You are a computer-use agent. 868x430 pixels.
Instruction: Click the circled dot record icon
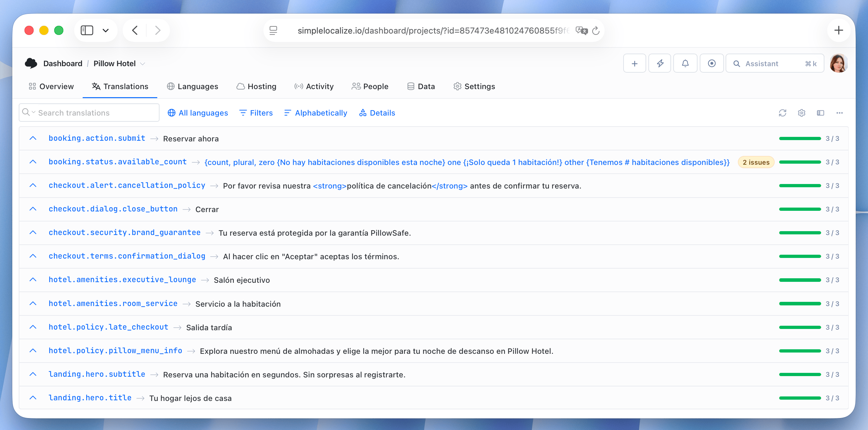(712, 63)
